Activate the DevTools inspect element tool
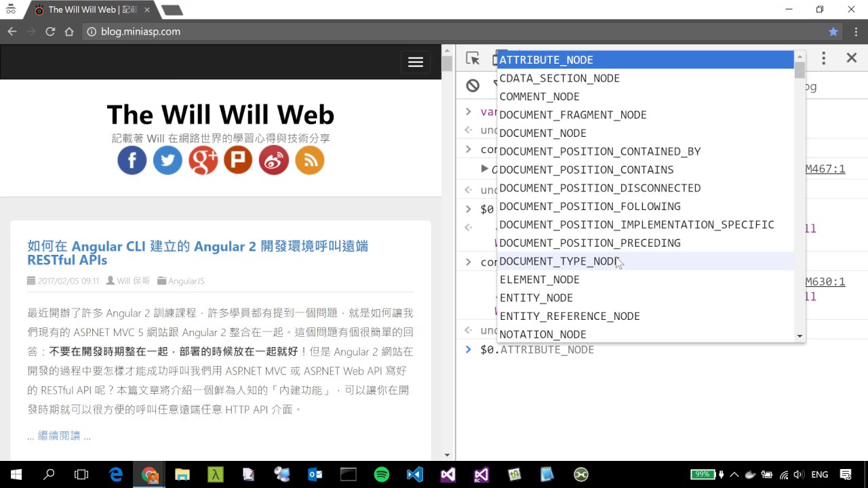The image size is (868, 488). [473, 58]
